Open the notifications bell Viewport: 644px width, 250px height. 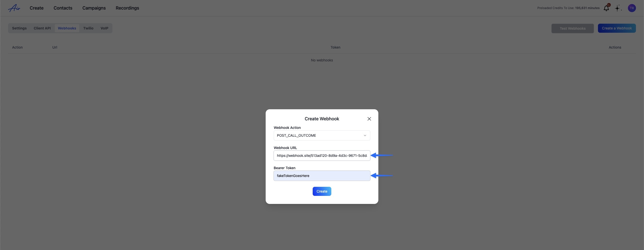606,8
